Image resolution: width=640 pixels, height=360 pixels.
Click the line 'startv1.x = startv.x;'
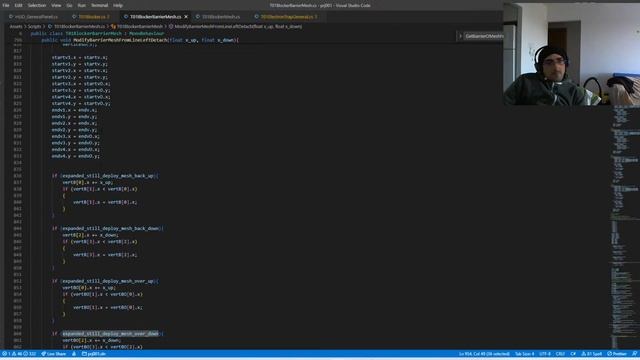click(80, 58)
